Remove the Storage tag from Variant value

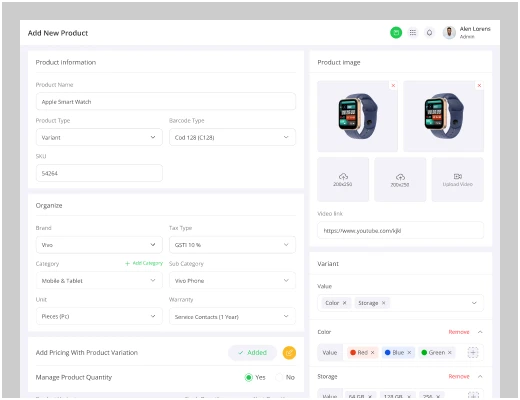(384, 303)
